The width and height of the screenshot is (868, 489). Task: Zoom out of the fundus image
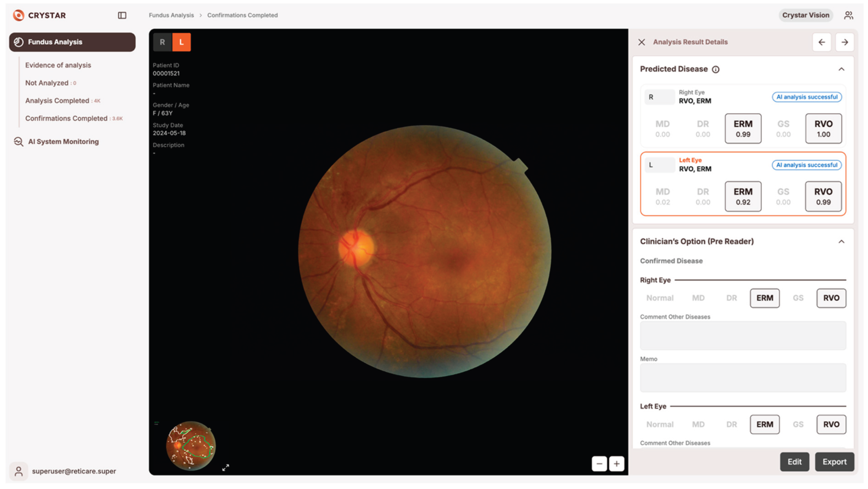(600, 464)
